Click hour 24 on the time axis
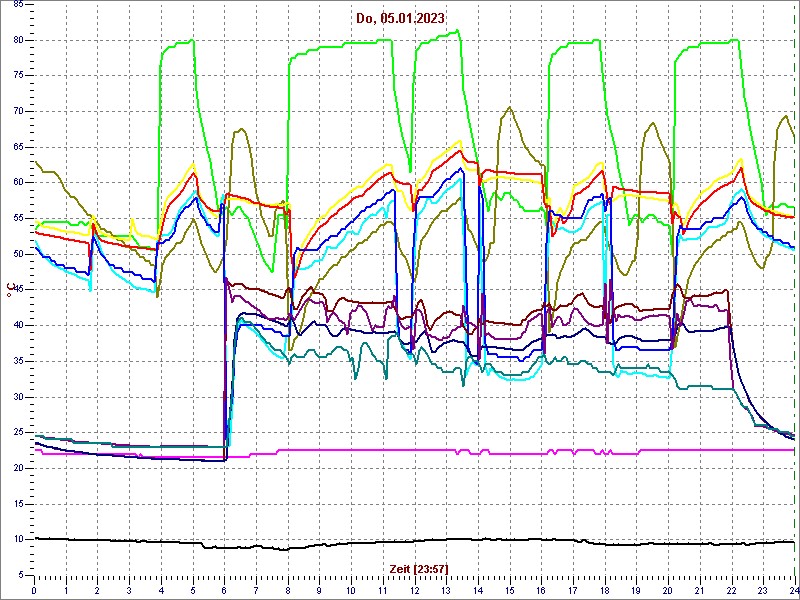Image resolution: width=800 pixels, height=600 pixels. tap(793, 590)
